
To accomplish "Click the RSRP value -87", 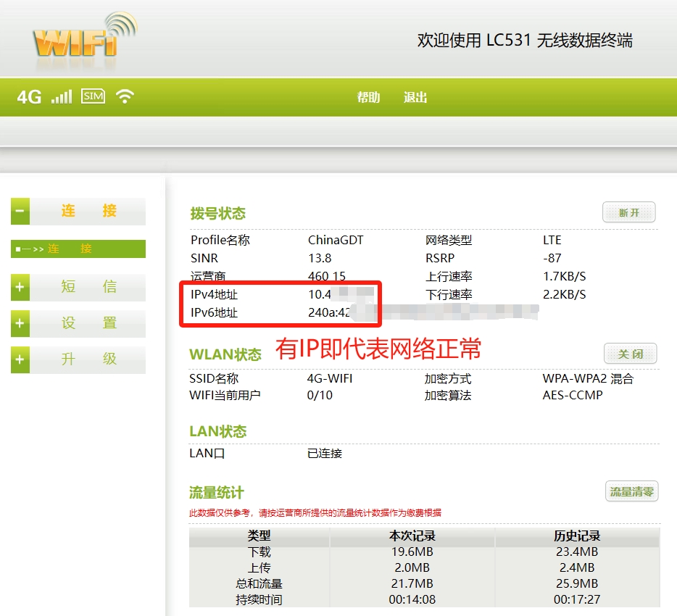I will coord(552,258).
